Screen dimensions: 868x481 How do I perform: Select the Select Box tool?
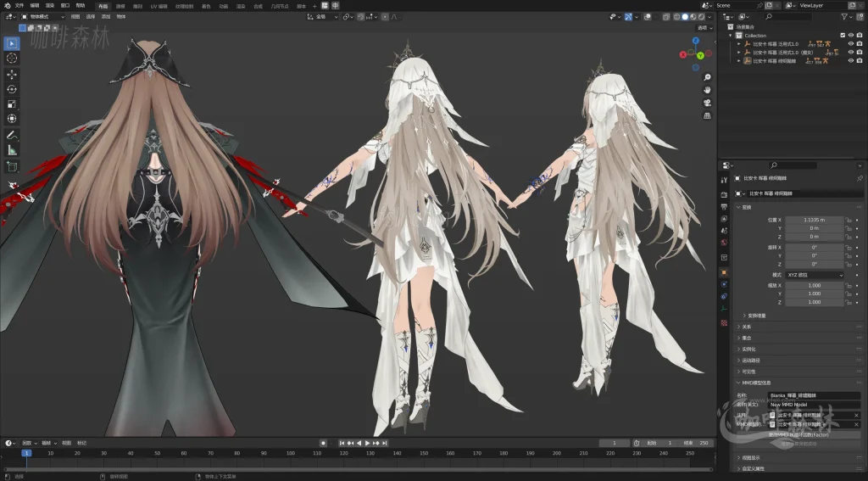pos(12,43)
